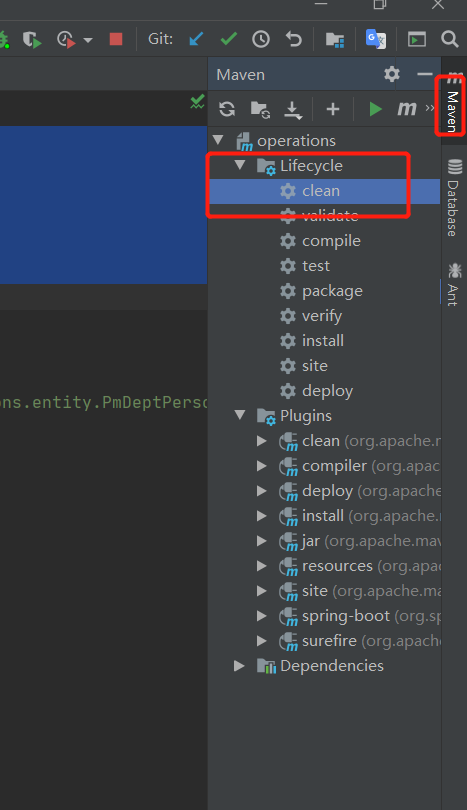Select the jar plugin row
This screenshot has width=467, height=810.
tap(324, 541)
